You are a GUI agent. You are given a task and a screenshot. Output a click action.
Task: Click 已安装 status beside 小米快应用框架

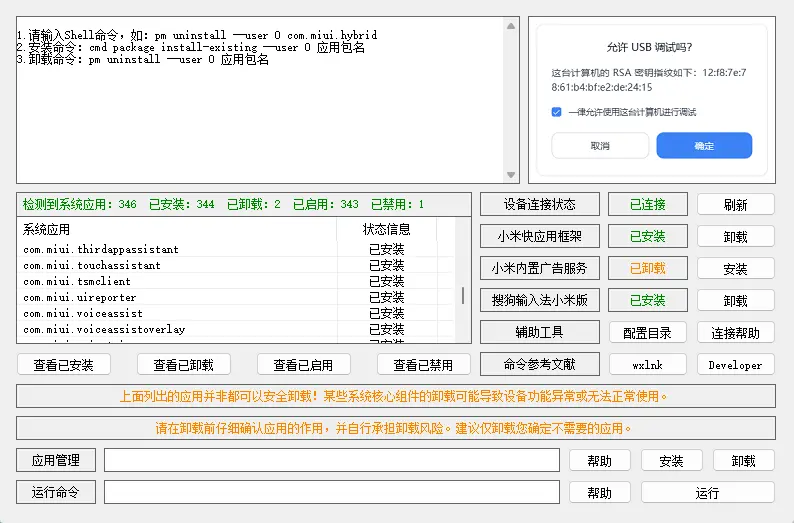click(x=648, y=236)
